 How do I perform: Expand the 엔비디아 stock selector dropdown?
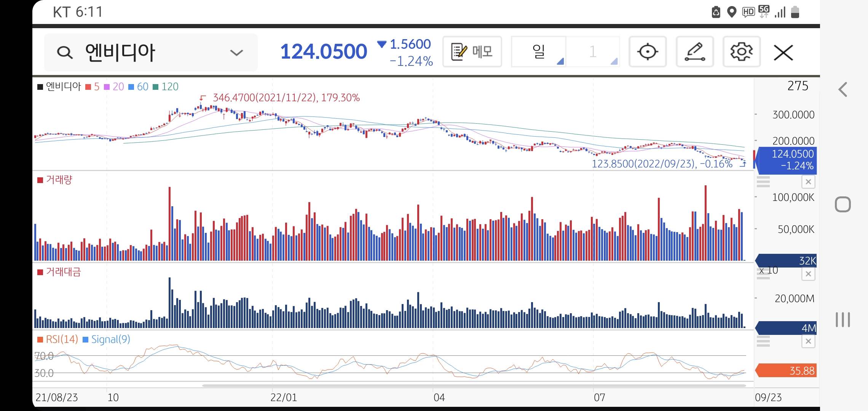coord(236,53)
